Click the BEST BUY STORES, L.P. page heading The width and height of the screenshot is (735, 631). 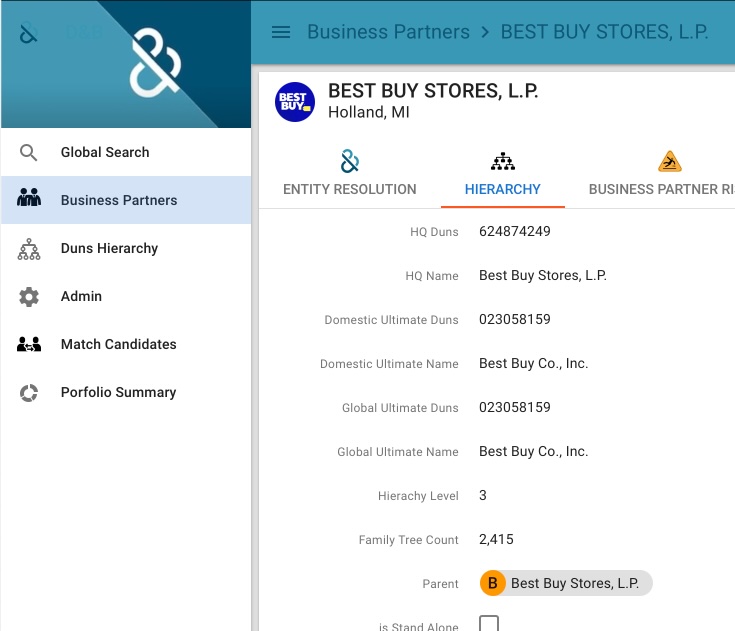pyautogui.click(x=433, y=91)
